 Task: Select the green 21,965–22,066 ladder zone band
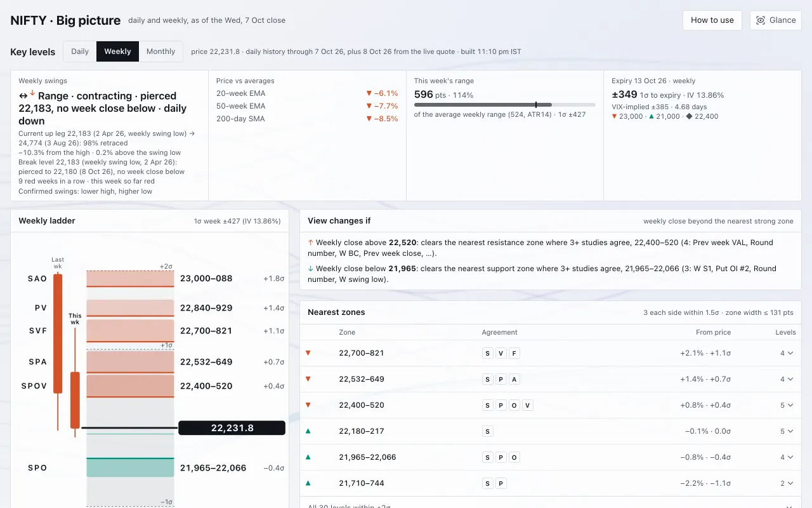tap(130, 467)
